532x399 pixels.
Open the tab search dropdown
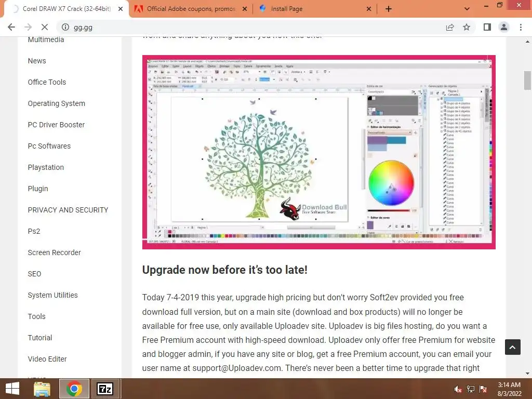click(x=467, y=9)
